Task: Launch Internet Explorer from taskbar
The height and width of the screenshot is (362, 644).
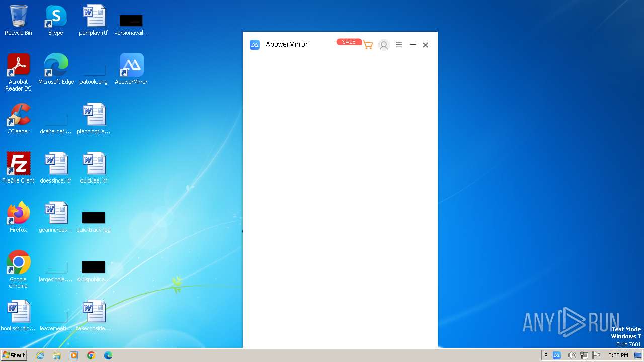Action: point(40,355)
